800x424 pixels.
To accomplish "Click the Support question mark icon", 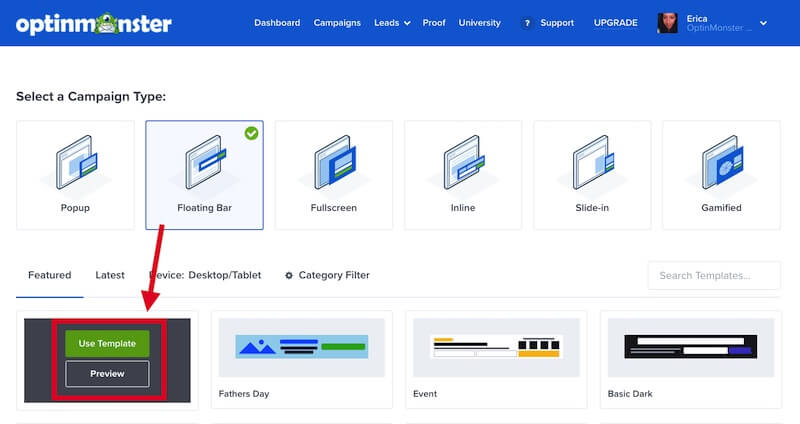I will pos(526,23).
